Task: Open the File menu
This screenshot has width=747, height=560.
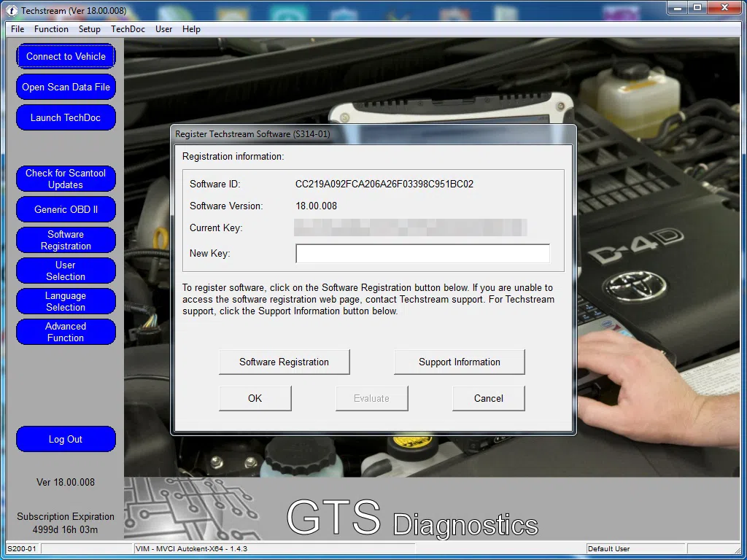Action: (x=18, y=29)
